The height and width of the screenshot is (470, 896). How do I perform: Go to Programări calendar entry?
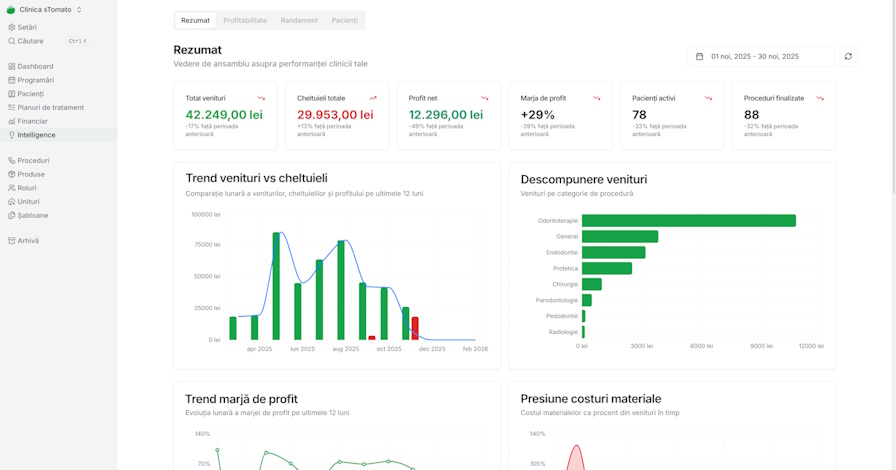click(35, 80)
